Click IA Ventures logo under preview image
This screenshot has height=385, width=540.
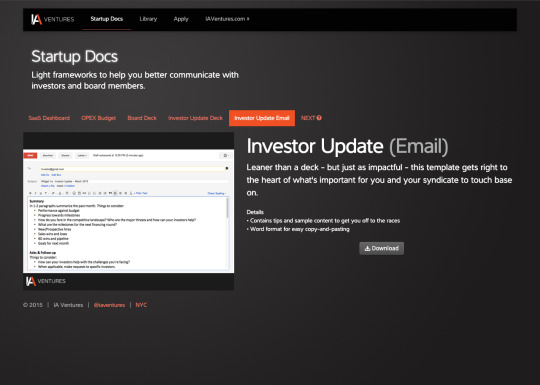(x=46, y=281)
